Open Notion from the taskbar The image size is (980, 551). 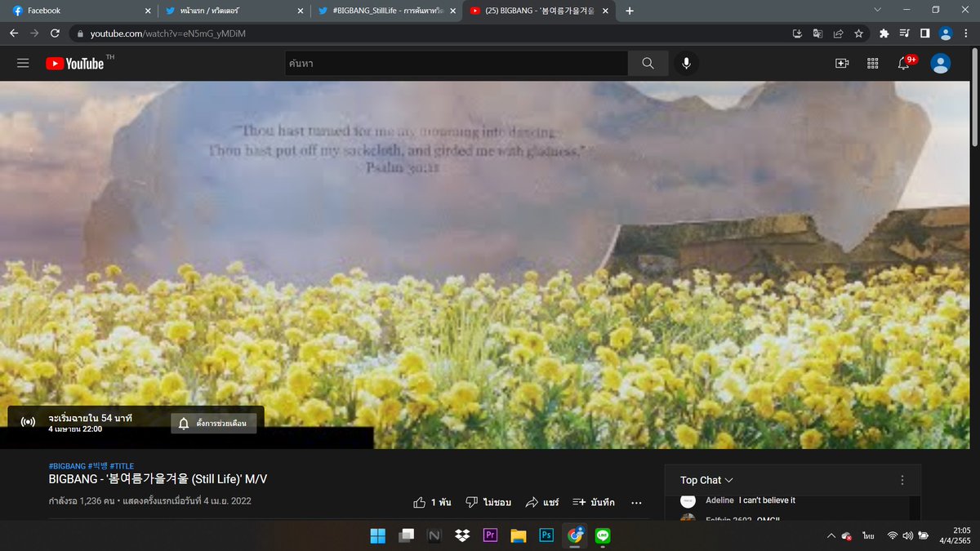(x=434, y=535)
